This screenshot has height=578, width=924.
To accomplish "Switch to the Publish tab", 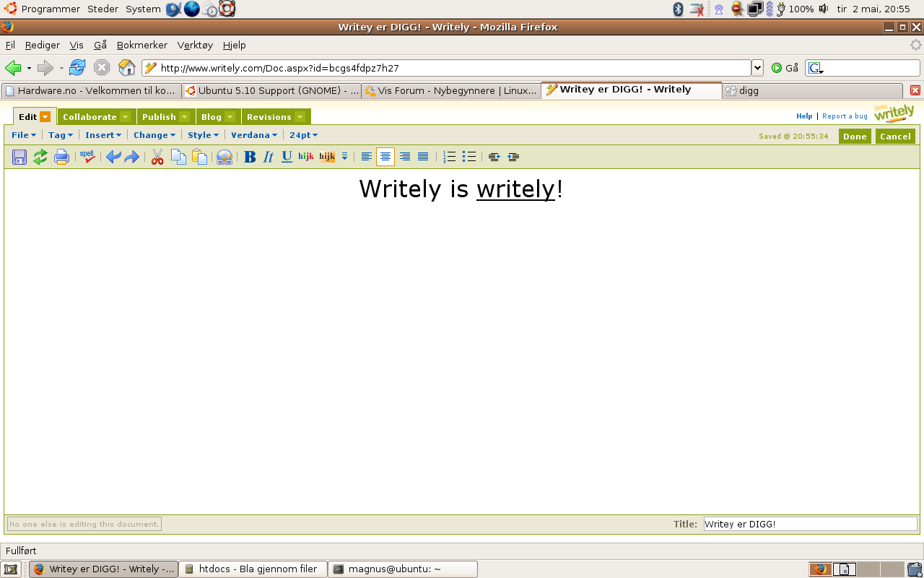I will [x=165, y=117].
